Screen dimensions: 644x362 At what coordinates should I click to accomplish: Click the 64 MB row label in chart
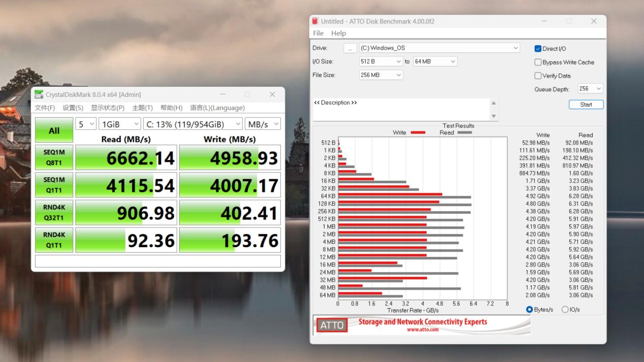328,295
